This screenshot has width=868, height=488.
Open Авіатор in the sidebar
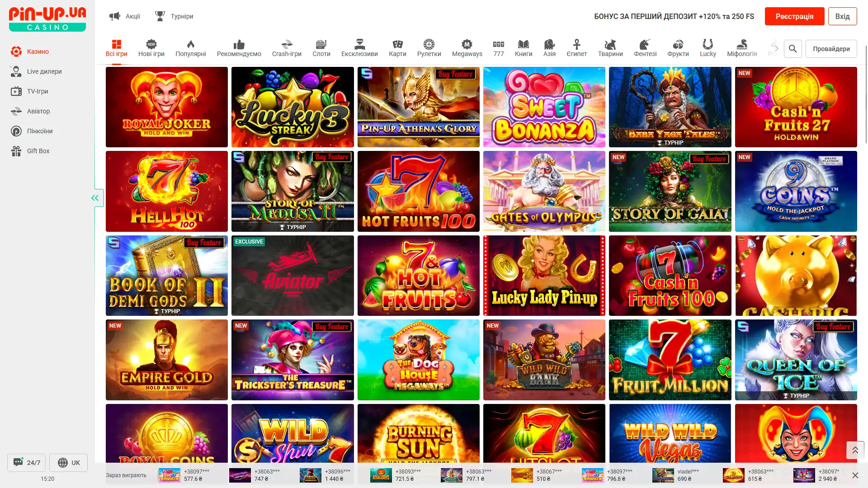coord(38,111)
